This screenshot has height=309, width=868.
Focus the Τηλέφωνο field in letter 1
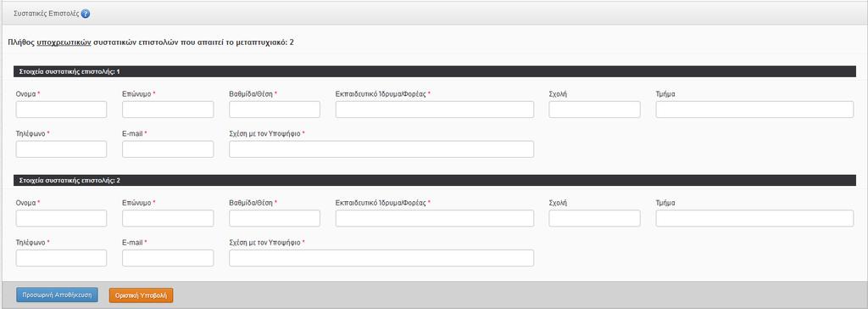(61, 149)
